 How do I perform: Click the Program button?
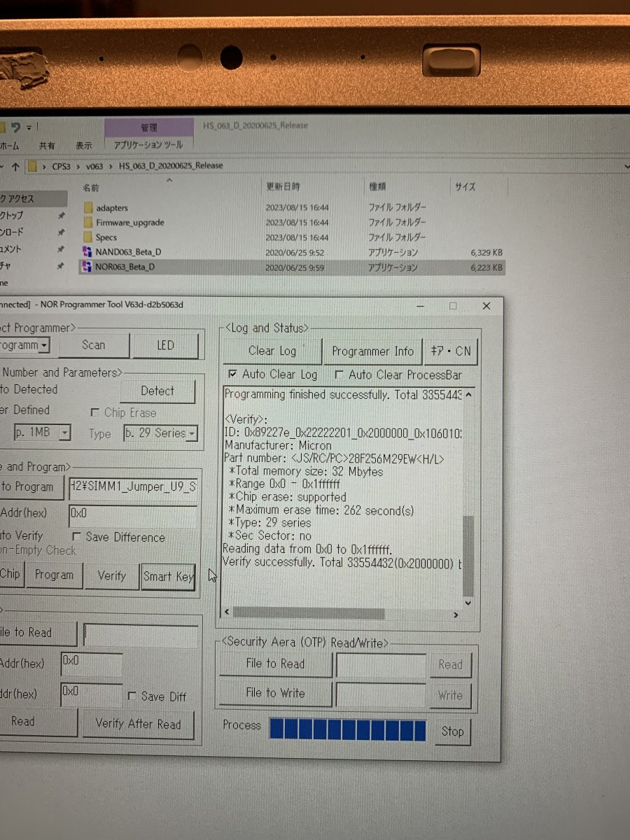pos(54,575)
